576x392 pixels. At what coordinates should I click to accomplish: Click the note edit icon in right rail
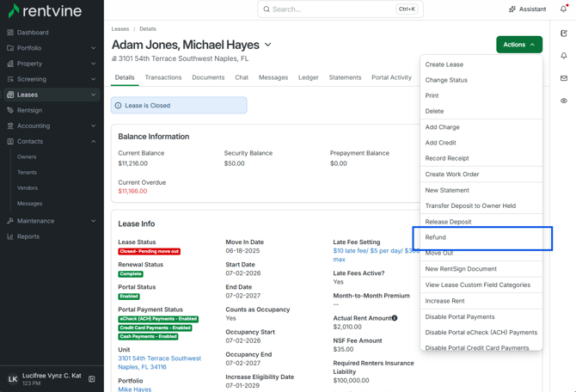564,34
